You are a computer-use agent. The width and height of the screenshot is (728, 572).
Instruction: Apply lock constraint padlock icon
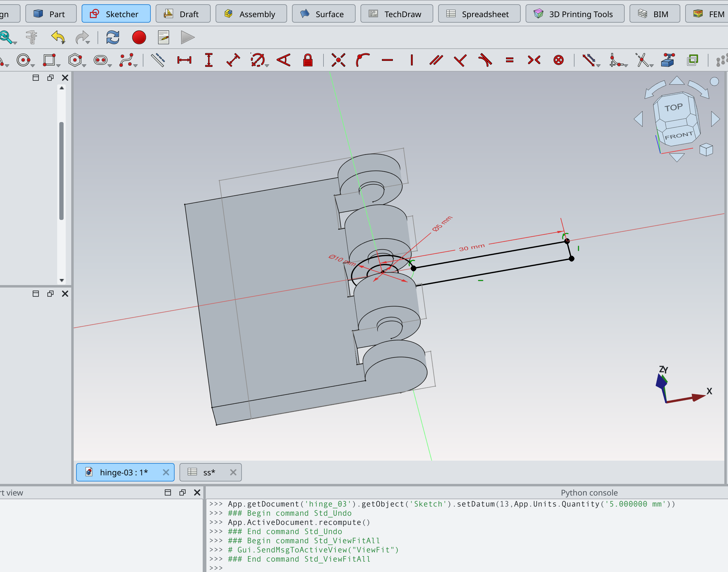tap(308, 60)
